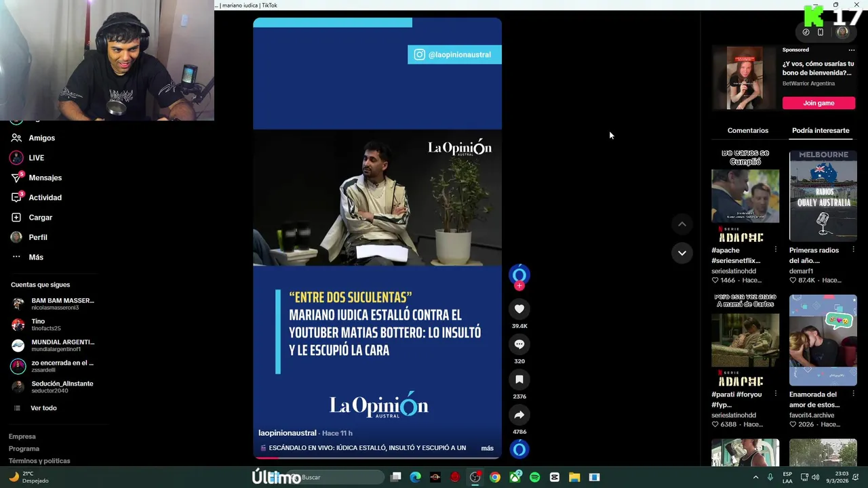Open Actividad in the sidebar
868x488 pixels.
point(37,197)
